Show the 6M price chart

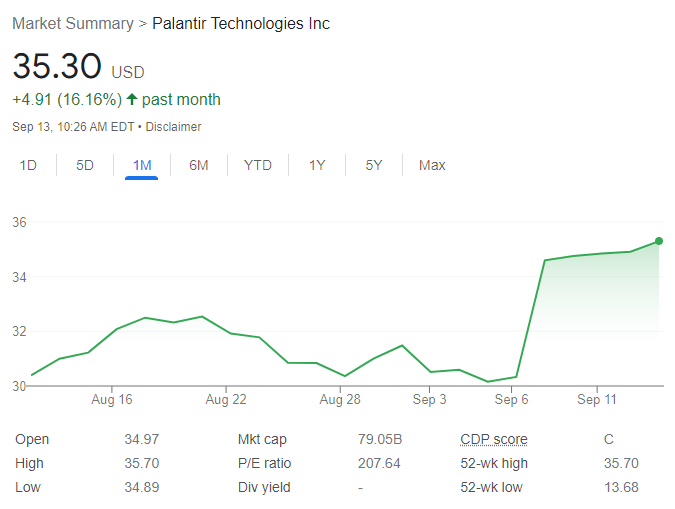pyautogui.click(x=198, y=165)
